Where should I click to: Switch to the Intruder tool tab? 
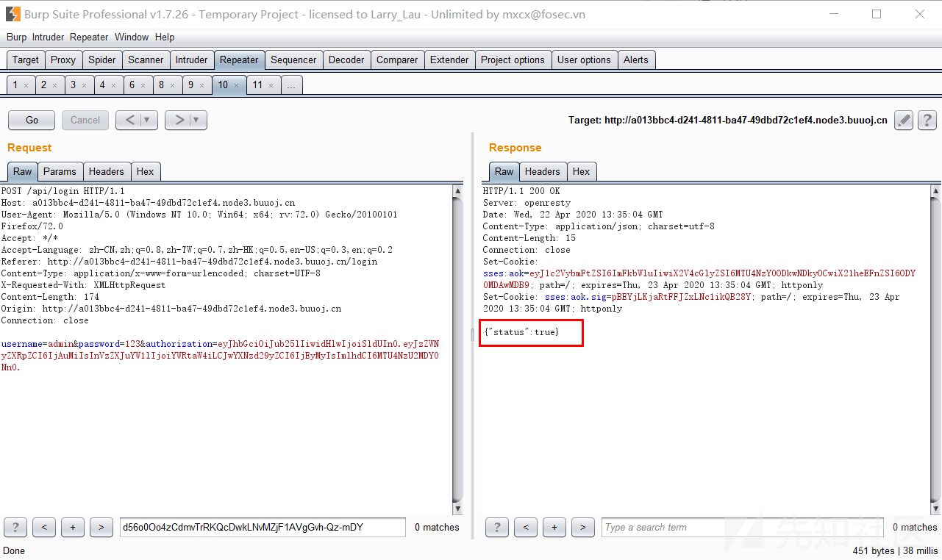click(x=192, y=60)
